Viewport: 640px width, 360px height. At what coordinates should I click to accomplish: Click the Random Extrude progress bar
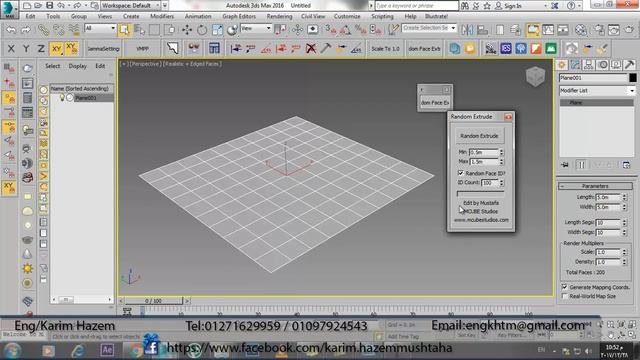(480, 193)
